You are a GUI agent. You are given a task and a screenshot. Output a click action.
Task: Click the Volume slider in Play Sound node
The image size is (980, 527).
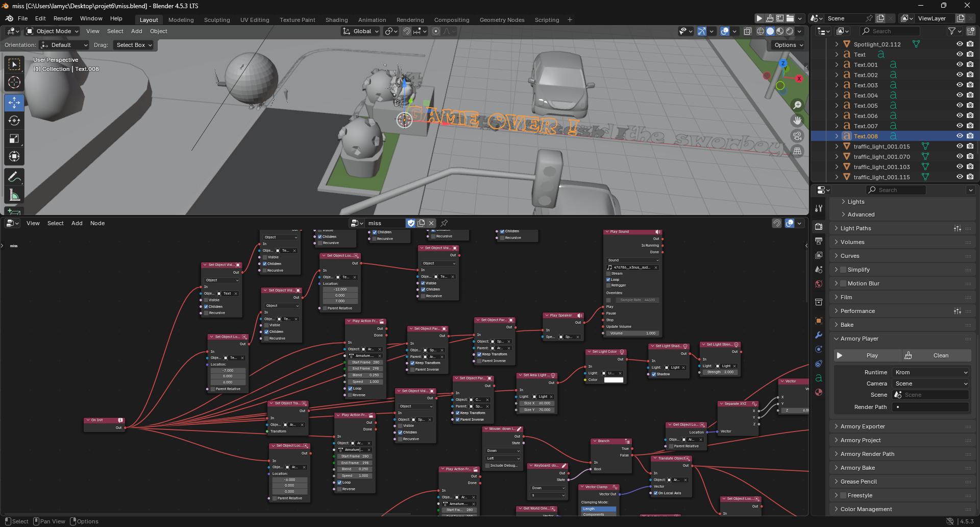632,333
